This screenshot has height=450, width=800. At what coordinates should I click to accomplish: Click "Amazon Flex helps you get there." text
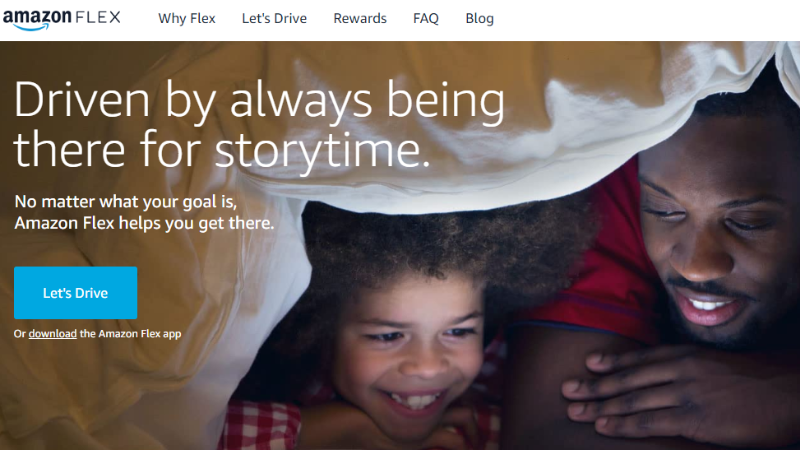pos(144,223)
